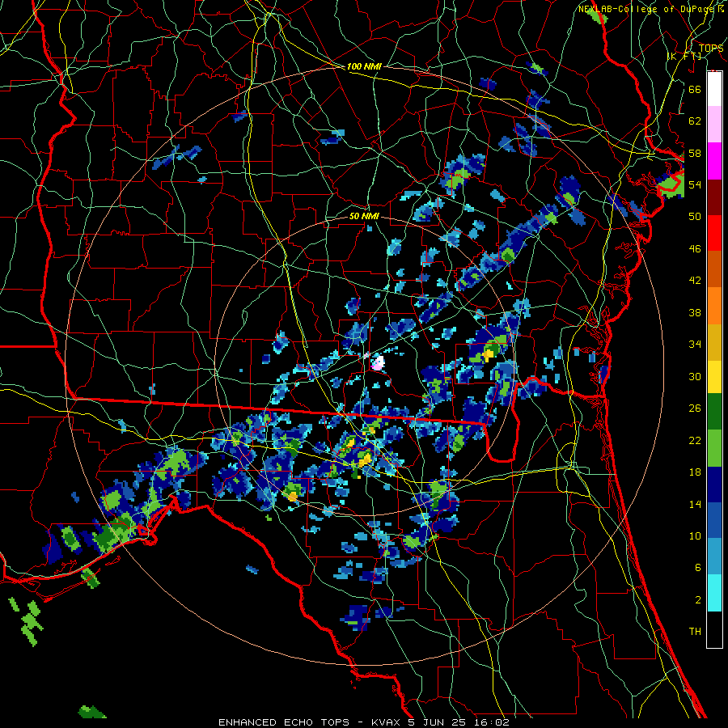The width and height of the screenshot is (728, 728).
Task: Click the "100 NMI" range ring label
Action: 364,66
